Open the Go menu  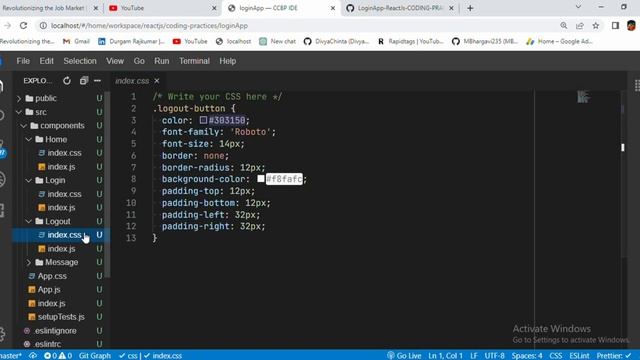(139, 61)
